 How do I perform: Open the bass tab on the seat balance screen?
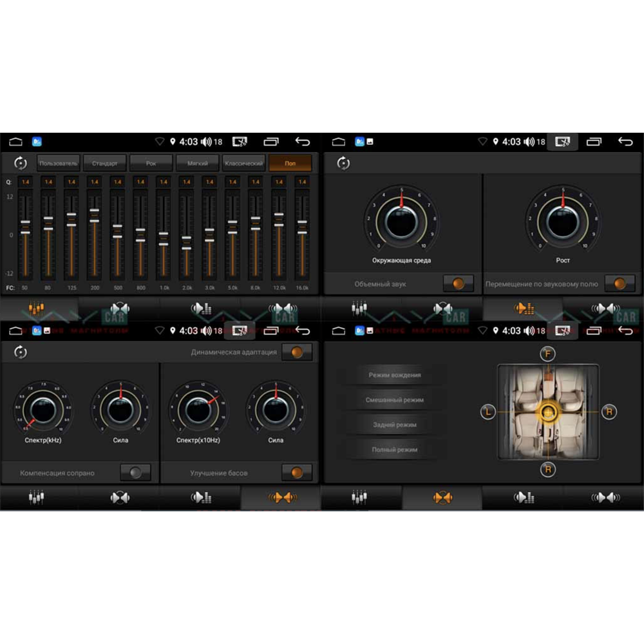coord(605,498)
